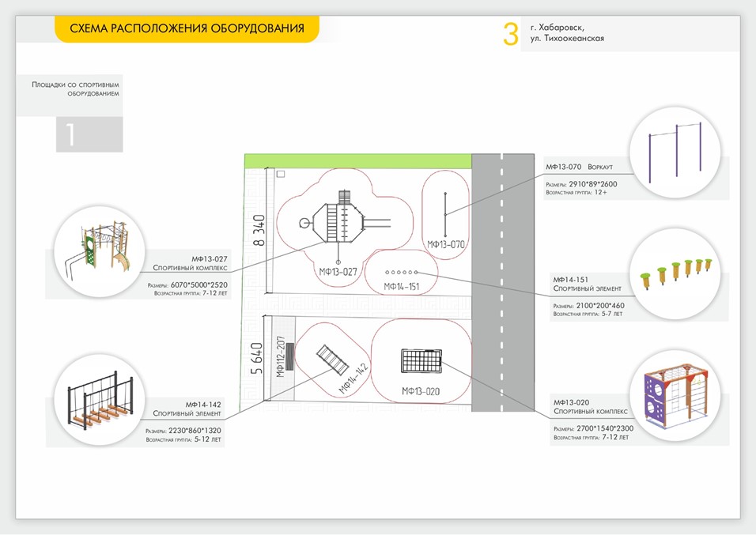756x535 pixels.
Task: Click the gray box with number 1
Action: point(89,134)
